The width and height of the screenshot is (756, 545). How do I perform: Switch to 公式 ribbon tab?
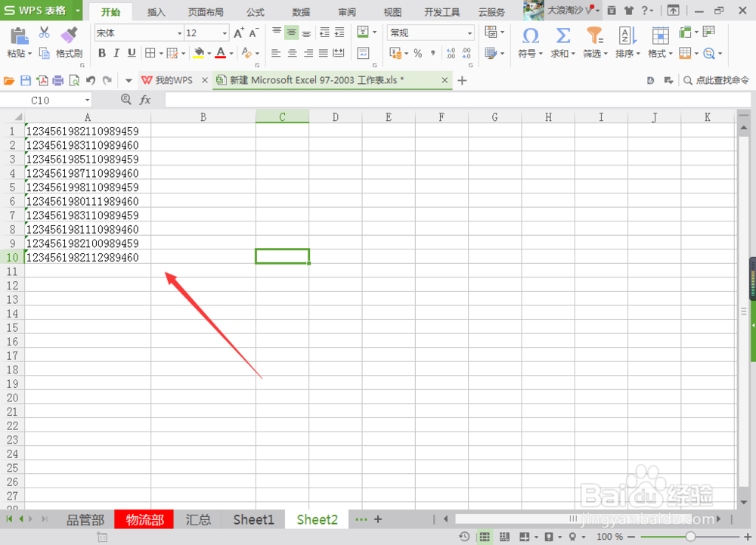pyautogui.click(x=256, y=12)
